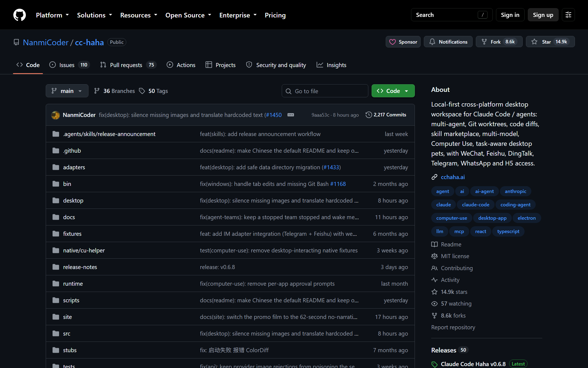Viewport: 588px width, 368px height.
Task: View the 50 Tags link
Action: click(154, 91)
